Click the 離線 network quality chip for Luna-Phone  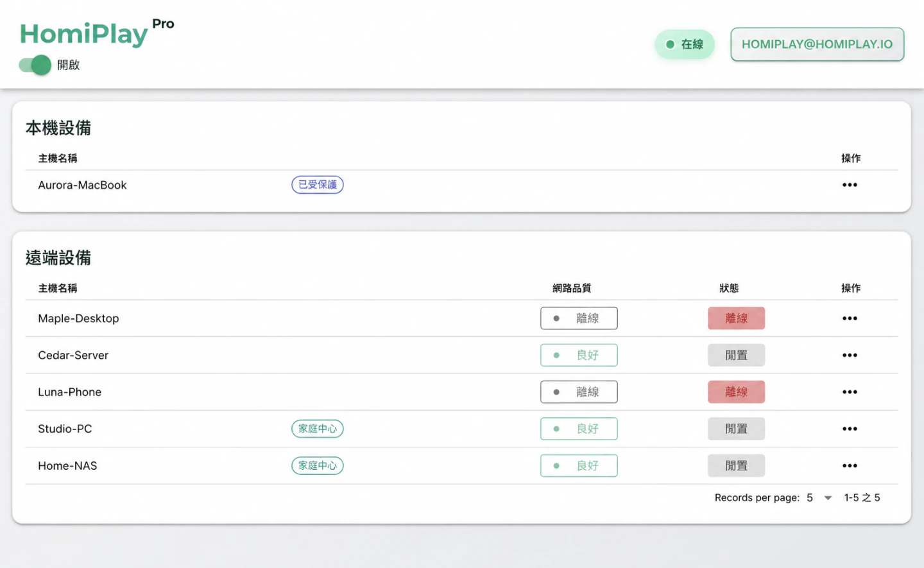[x=579, y=392]
